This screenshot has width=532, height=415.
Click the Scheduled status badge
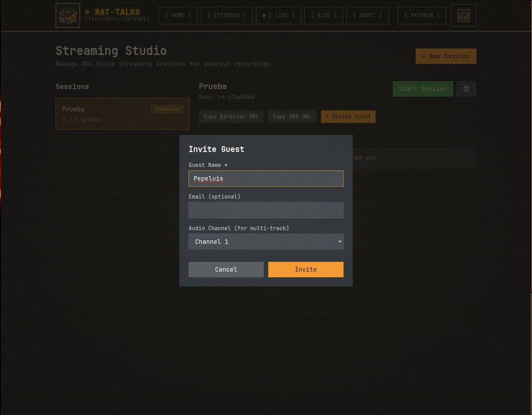click(167, 109)
